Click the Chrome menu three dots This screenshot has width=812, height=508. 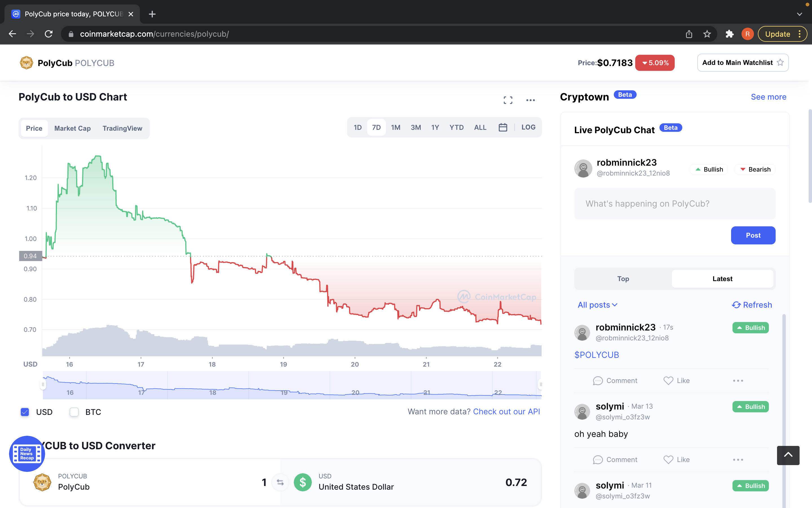(x=800, y=34)
